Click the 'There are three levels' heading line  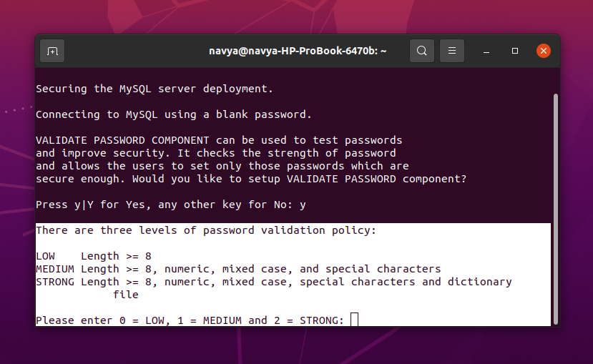206,230
